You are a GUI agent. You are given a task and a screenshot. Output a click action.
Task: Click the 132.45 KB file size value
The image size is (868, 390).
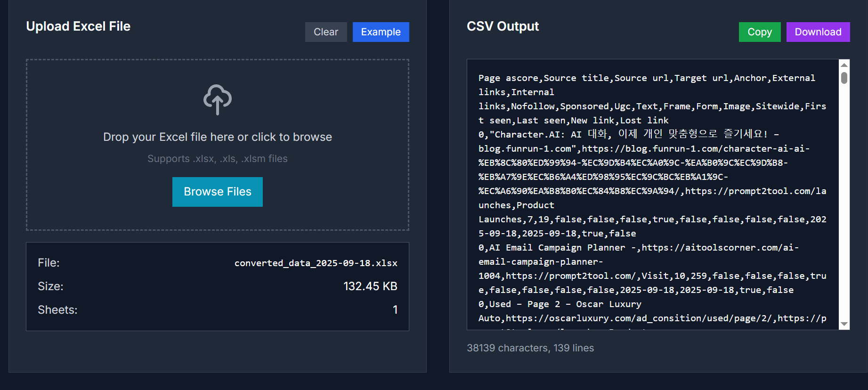coord(370,286)
